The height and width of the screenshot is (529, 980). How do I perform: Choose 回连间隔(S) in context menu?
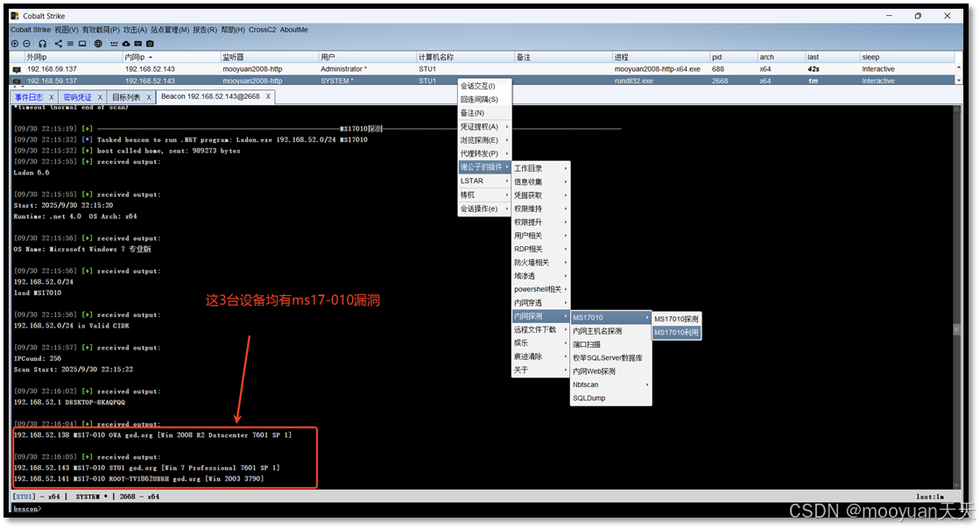click(485, 100)
